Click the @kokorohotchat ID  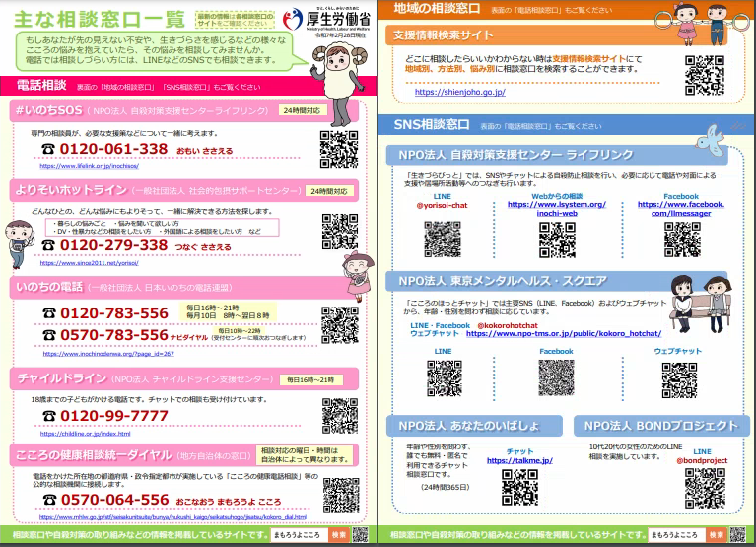click(508, 325)
